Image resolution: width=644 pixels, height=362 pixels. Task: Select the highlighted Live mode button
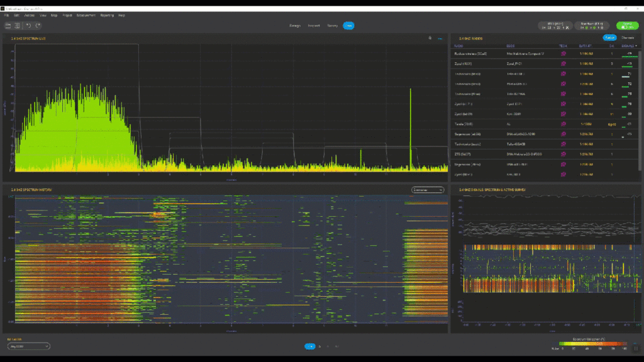click(x=348, y=26)
